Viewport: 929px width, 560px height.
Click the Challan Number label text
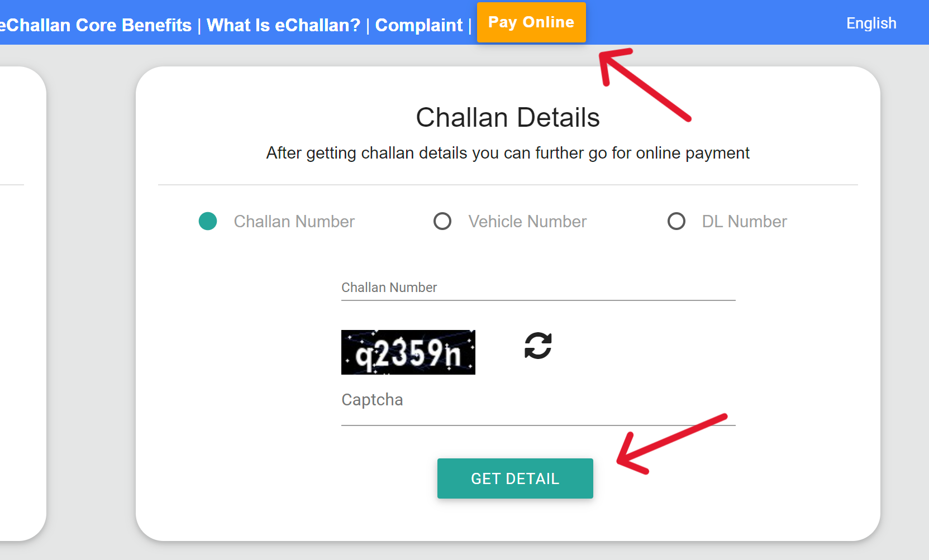click(294, 221)
